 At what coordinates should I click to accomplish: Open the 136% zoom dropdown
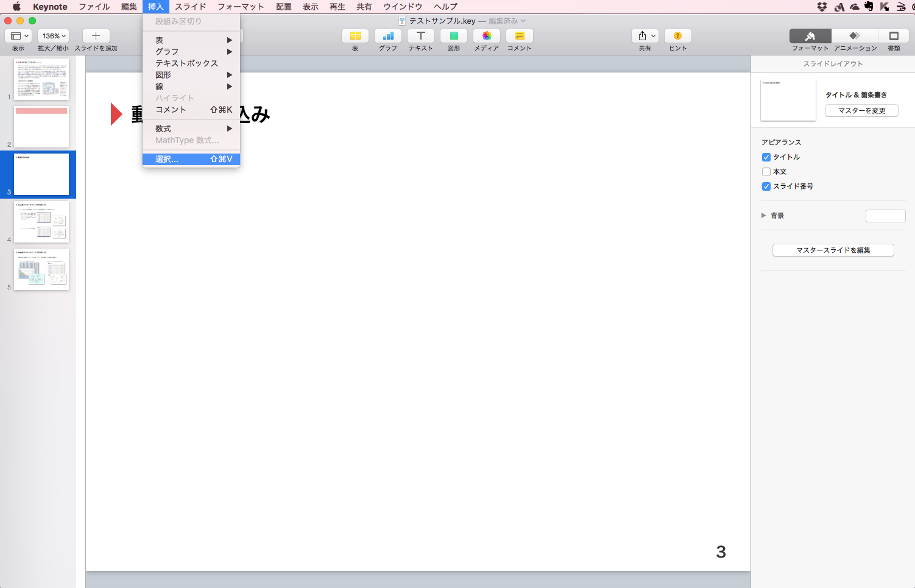click(x=53, y=36)
